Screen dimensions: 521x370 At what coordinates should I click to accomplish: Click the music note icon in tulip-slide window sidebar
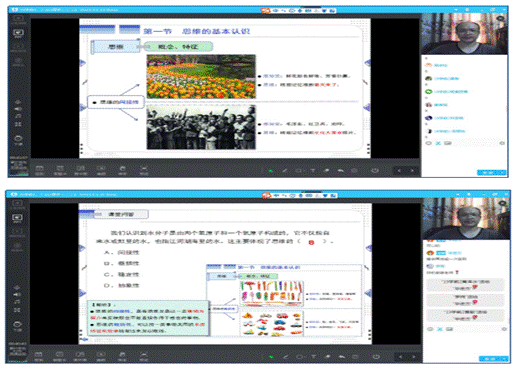(18, 116)
